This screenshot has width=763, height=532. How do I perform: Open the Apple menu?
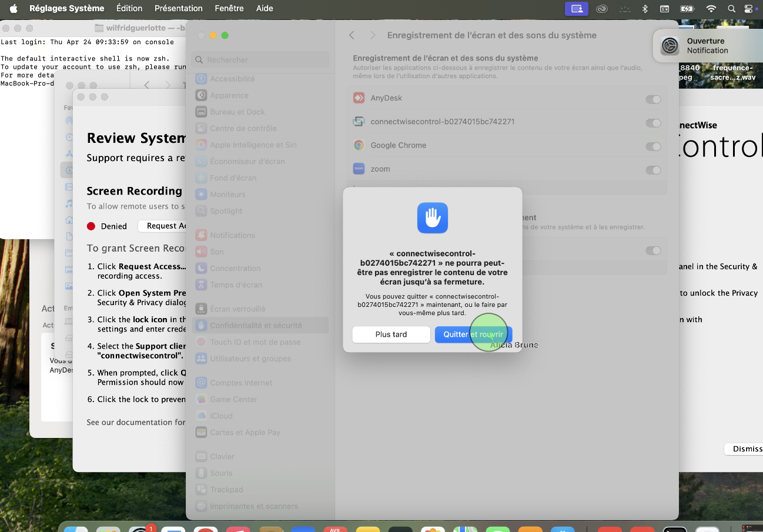[x=14, y=9]
